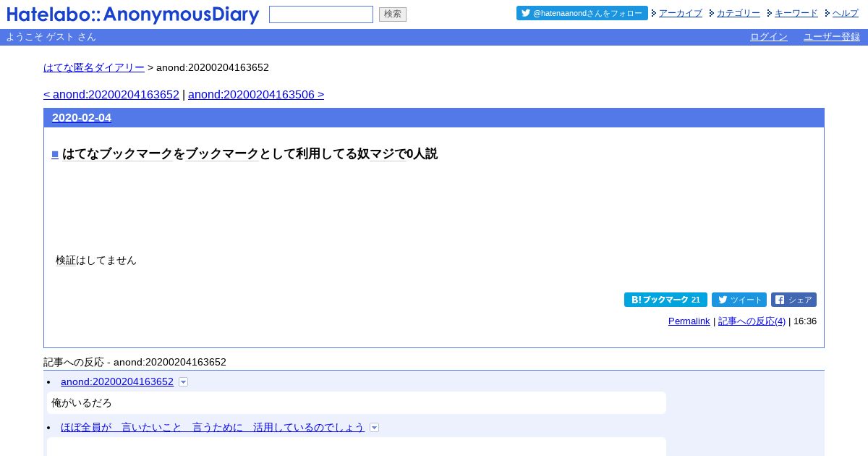Click the ツイート tweet button

click(x=739, y=300)
